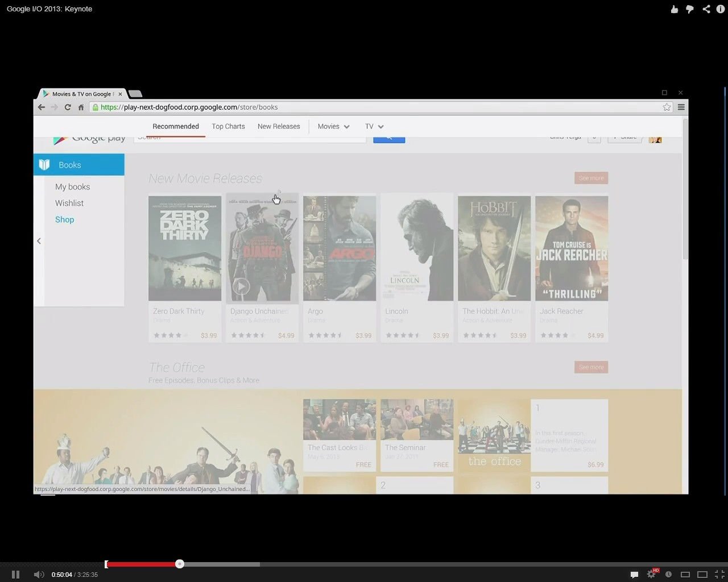Image resolution: width=728 pixels, height=582 pixels.
Task: Open New Releases tab
Action: click(279, 126)
